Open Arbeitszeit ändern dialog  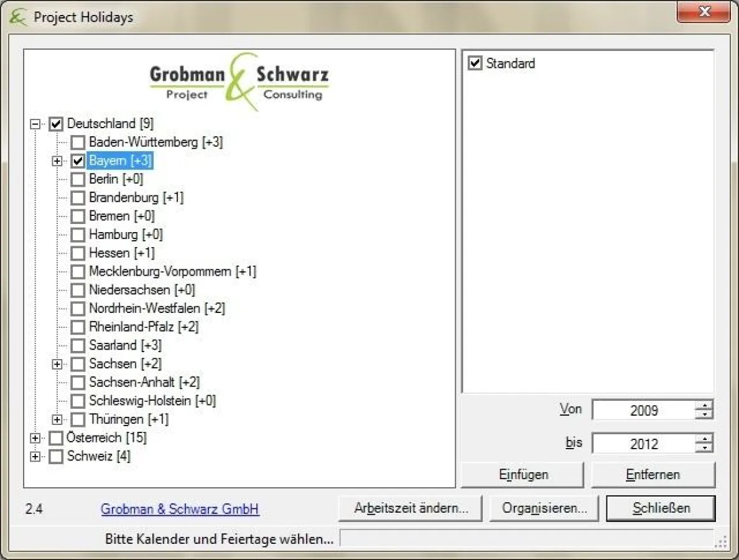tap(411, 508)
